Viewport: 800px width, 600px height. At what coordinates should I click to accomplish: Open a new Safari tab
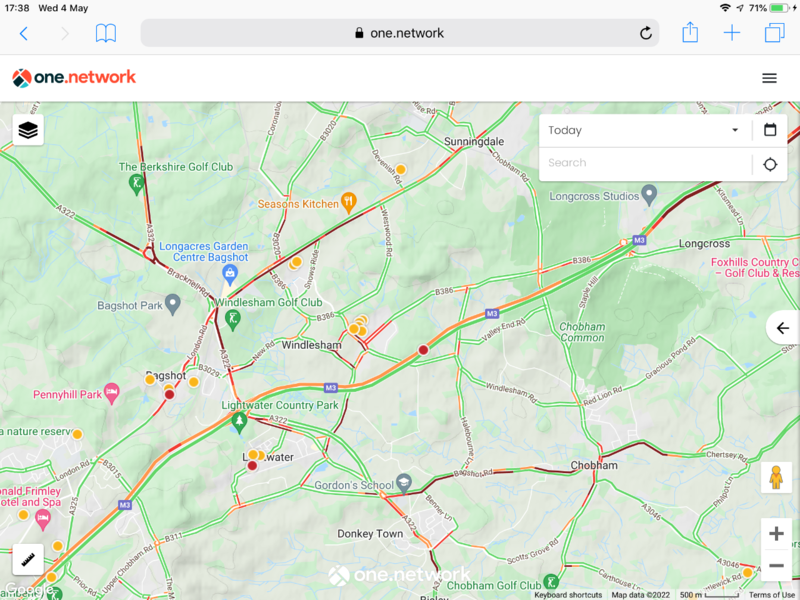732,33
